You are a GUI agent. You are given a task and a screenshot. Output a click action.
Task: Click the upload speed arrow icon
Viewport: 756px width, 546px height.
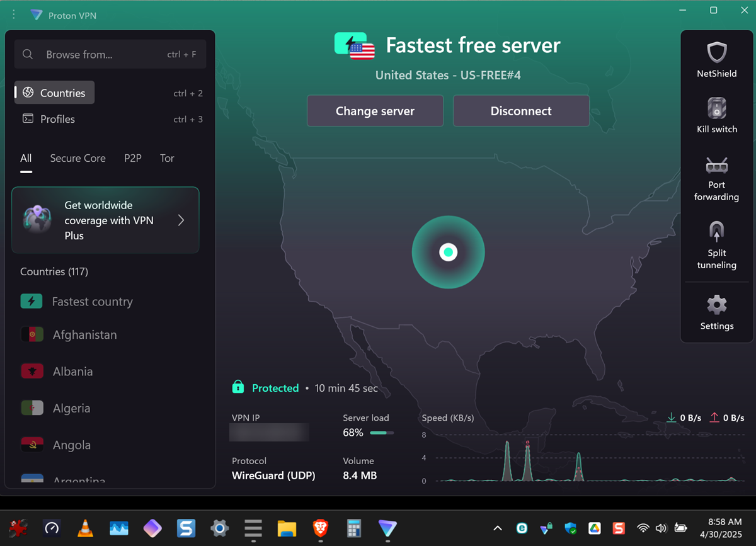tap(714, 418)
